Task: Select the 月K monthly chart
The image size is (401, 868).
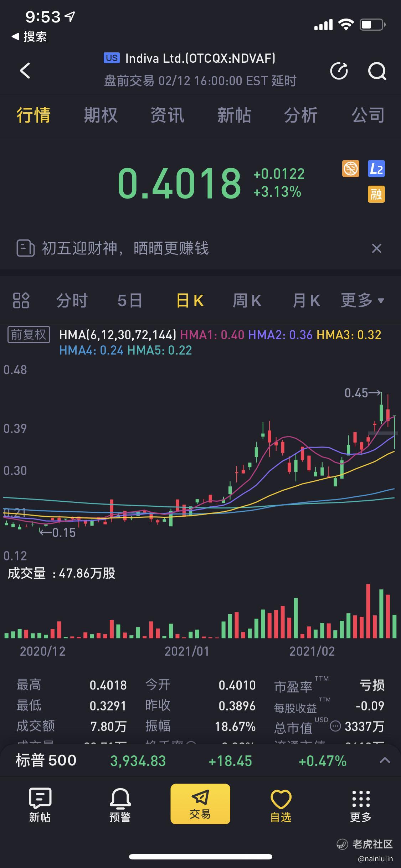Action: click(306, 300)
